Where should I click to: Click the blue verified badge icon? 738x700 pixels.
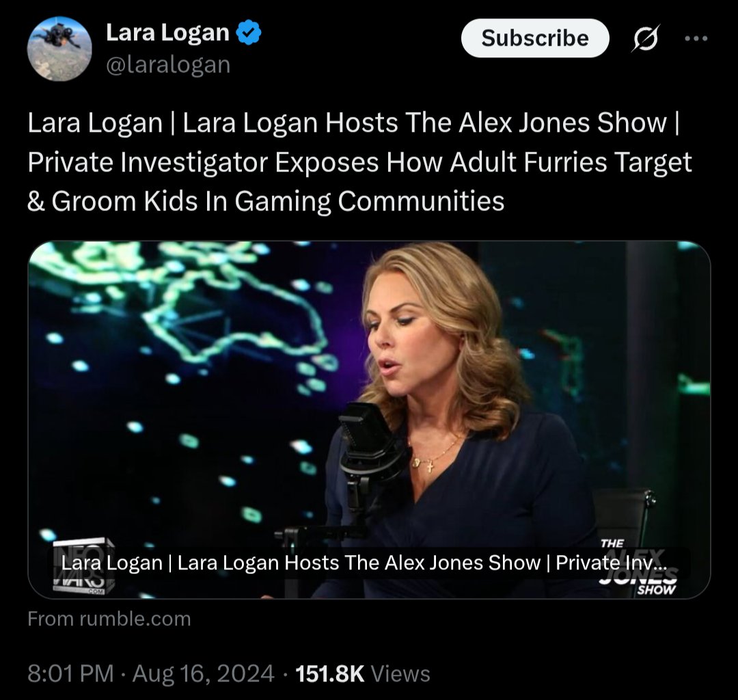(x=248, y=33)
